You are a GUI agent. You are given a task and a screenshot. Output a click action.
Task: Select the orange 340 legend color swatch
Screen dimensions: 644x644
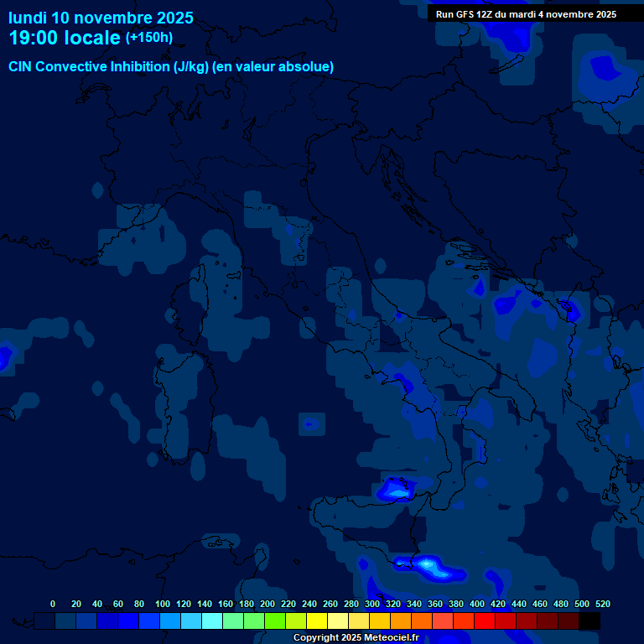(401, 621)
